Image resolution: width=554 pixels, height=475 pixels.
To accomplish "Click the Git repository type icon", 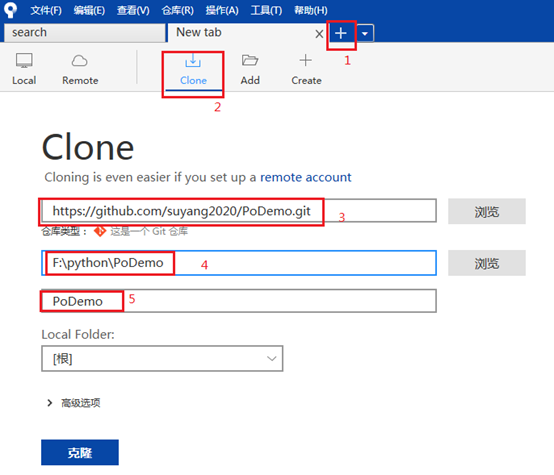I will point(100,231).
